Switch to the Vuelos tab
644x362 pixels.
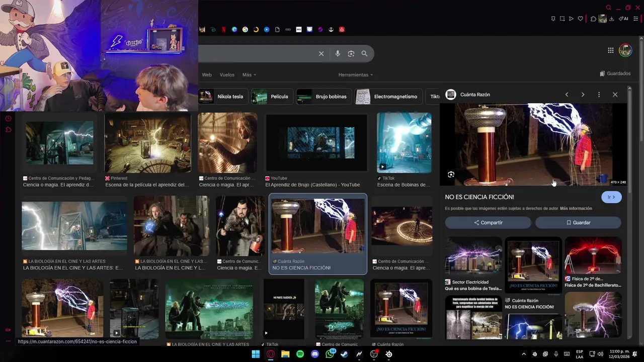[227, 75]
